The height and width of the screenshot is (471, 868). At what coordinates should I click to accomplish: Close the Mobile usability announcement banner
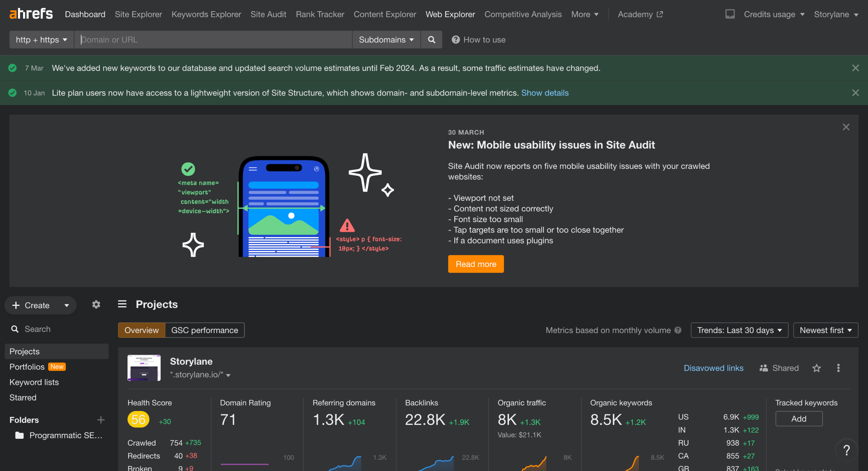pos(846,127)
